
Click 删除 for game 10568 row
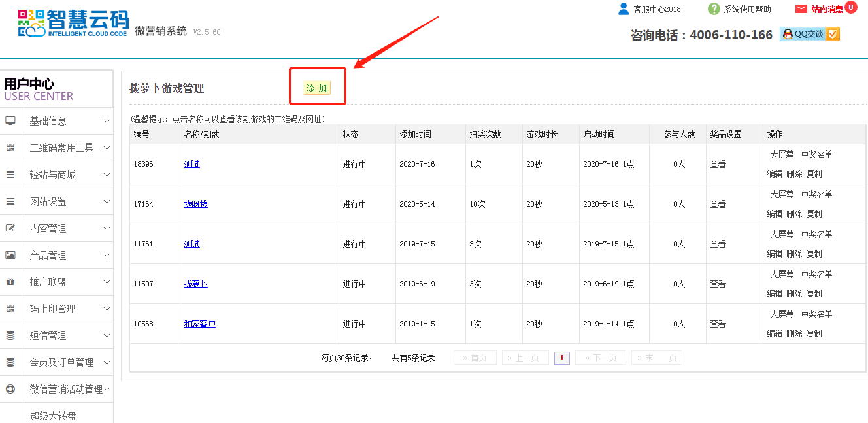click(794, 333)
